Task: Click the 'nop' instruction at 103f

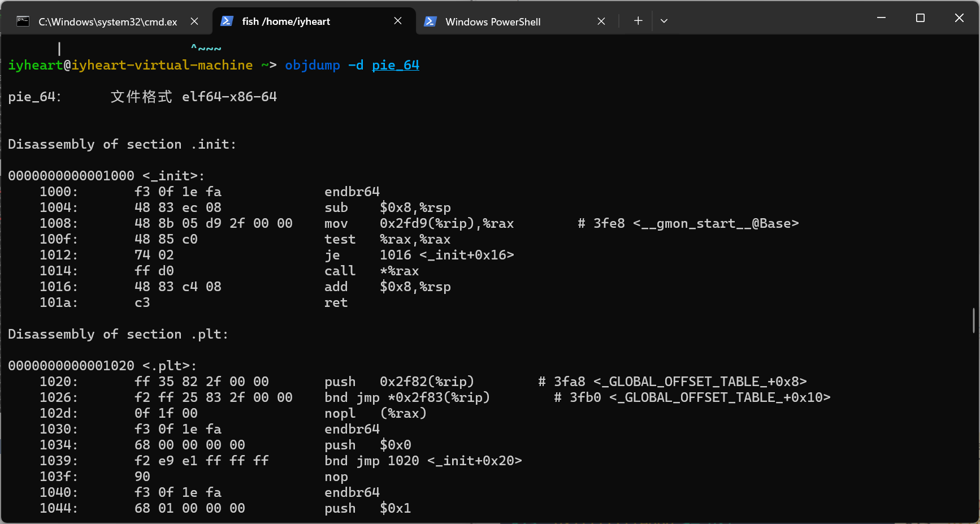Action: pos(336,477)
